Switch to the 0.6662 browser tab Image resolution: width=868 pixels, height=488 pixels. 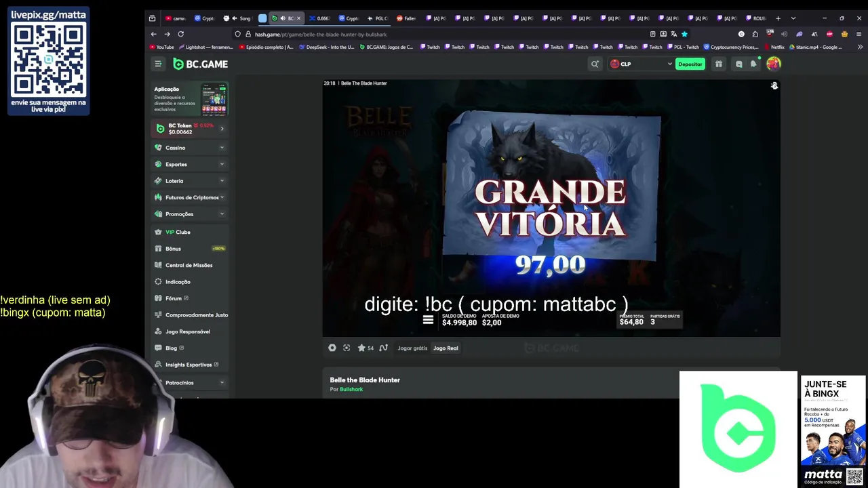(320, 18)
